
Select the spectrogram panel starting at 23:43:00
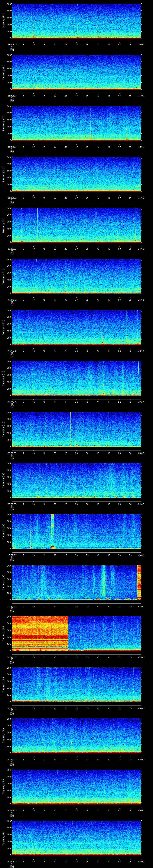(77, 736)
